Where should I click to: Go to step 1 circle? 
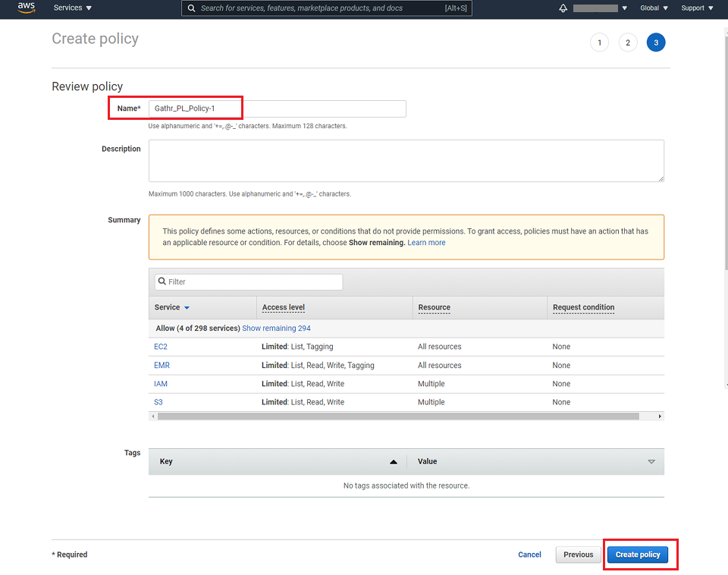click(599, 42)
